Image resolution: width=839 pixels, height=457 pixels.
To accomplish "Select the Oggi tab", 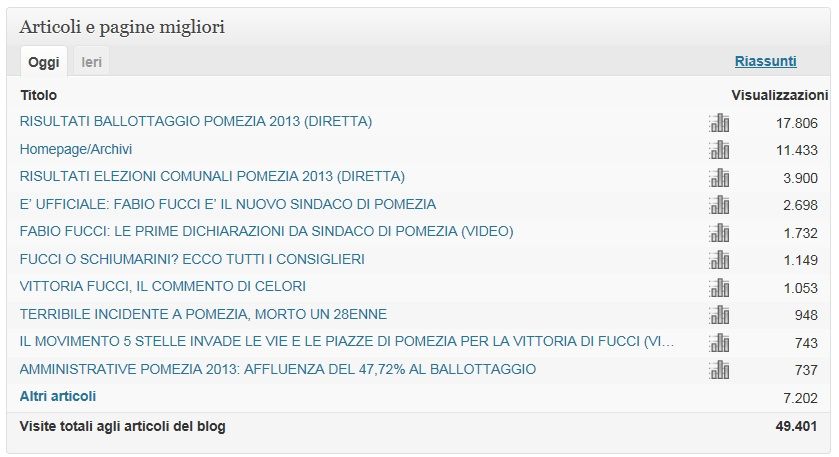I will coord(44,62).
